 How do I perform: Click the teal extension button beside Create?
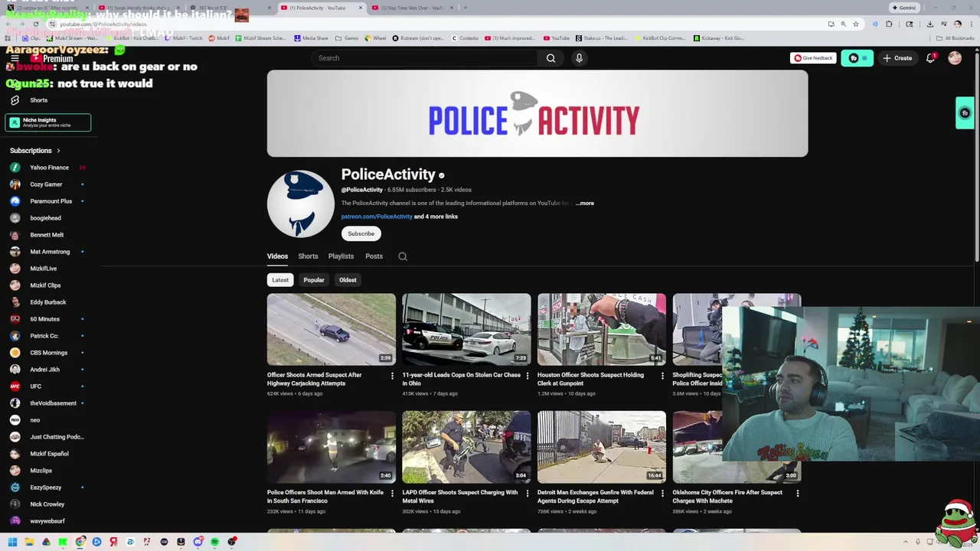point(857,58)
